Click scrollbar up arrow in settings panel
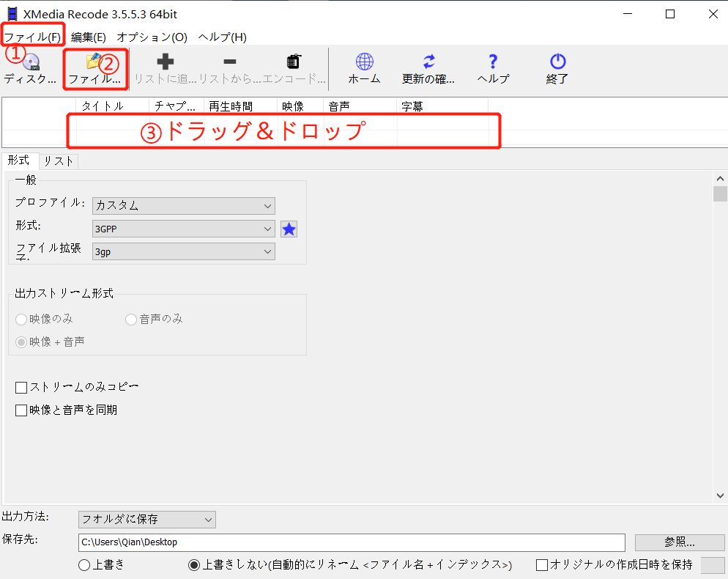Screen dimensions: 728x579 (x=720, y=178)
